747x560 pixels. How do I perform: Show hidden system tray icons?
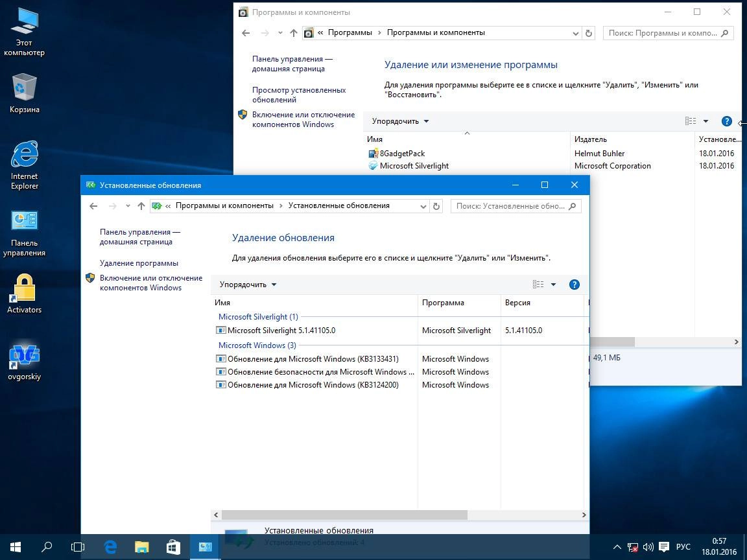617,546
